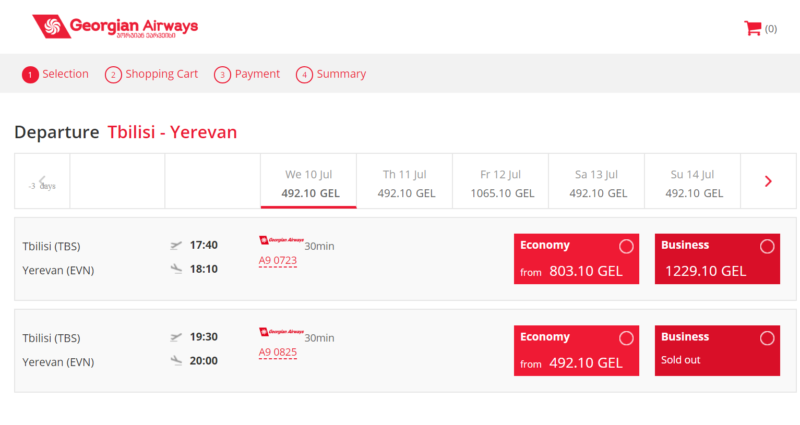The image size is (800, 425).
Task: Click the 20:00 landing plane icon
Action: click(x=177, y=360)
